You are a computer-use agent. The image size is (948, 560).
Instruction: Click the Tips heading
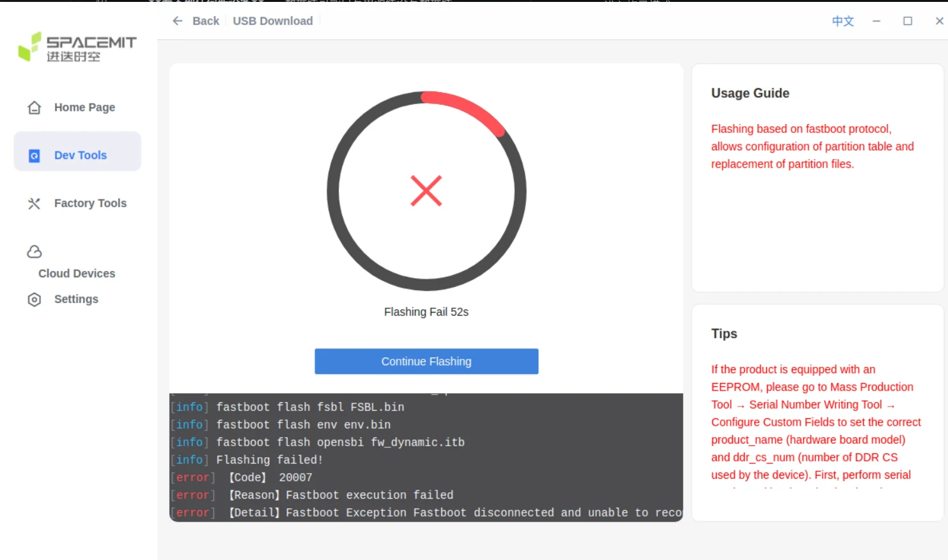tap(724, 334)
